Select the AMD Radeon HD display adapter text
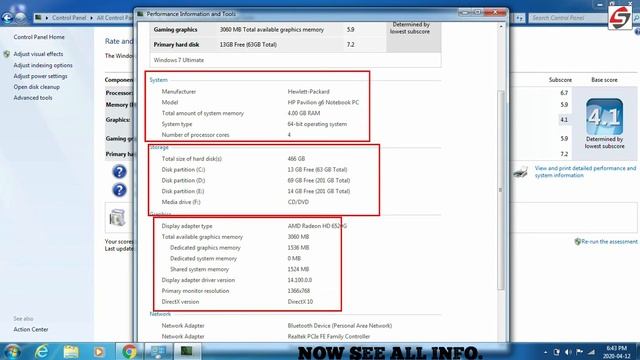Image resolution: width=640 pixels, height=360 pixels. pos(317,226)
